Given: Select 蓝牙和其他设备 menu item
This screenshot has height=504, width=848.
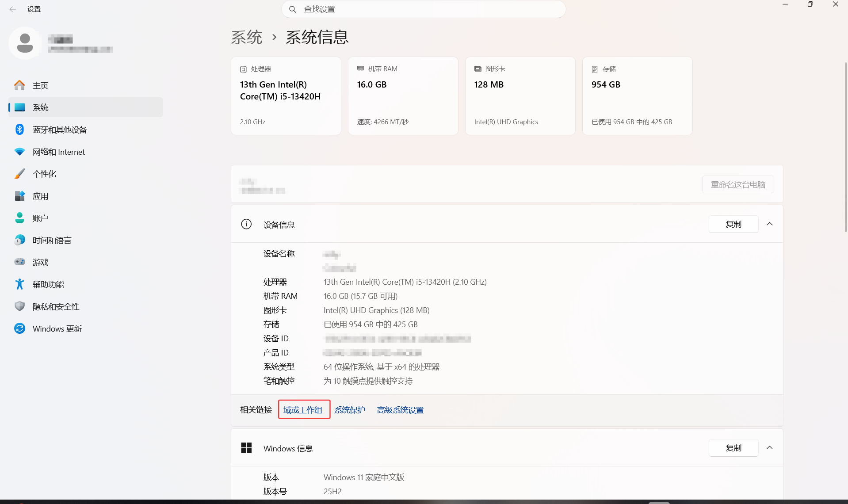Looking at the screenshot, I should pyautogui.click(x=85, y=130).
